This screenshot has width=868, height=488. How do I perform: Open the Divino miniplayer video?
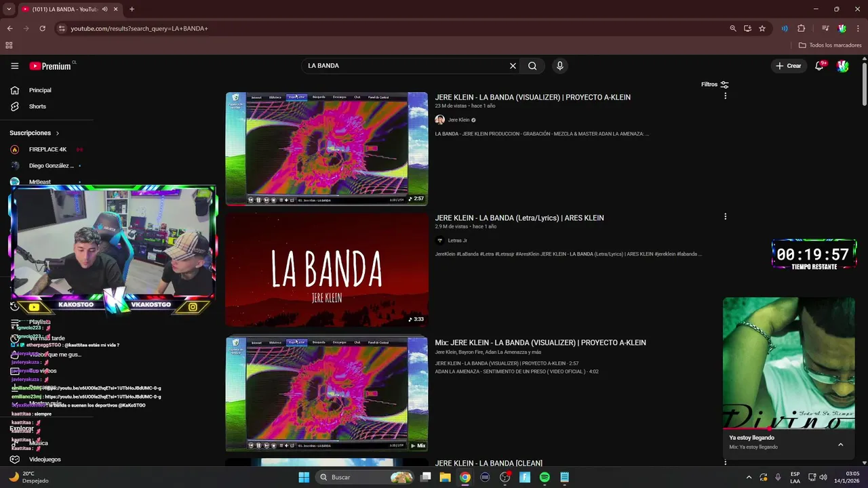tap(789, 363)
